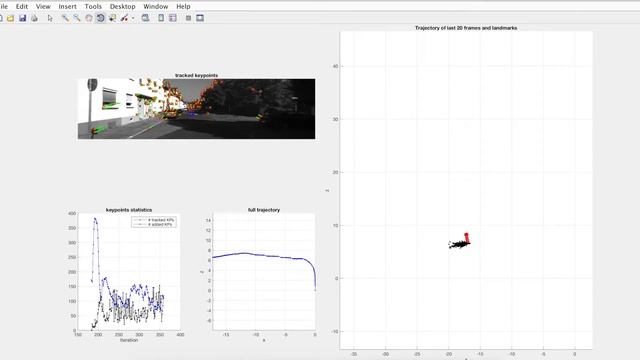Select the Brush data tool
This screenshot has height=360, width=640.
click(x=124, y=18)
